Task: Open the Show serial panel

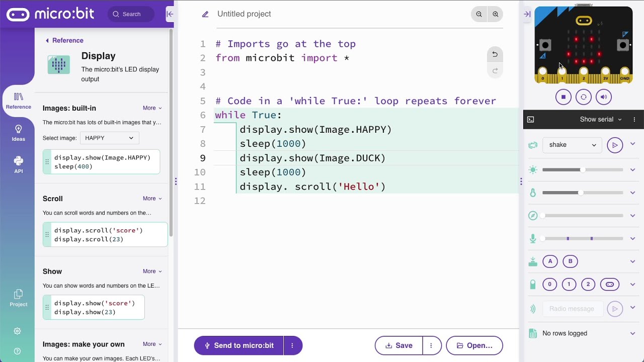Action: point(597,119)
